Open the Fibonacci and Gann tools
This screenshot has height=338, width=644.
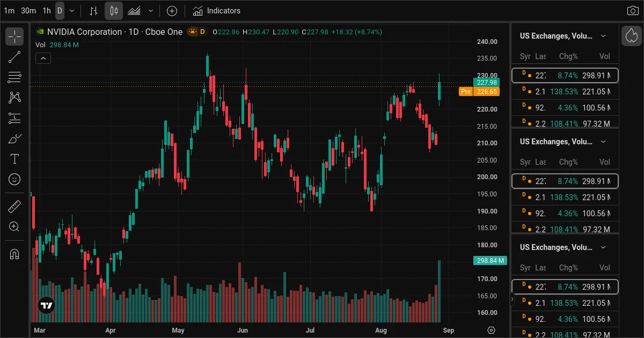(x=14, y=77)
